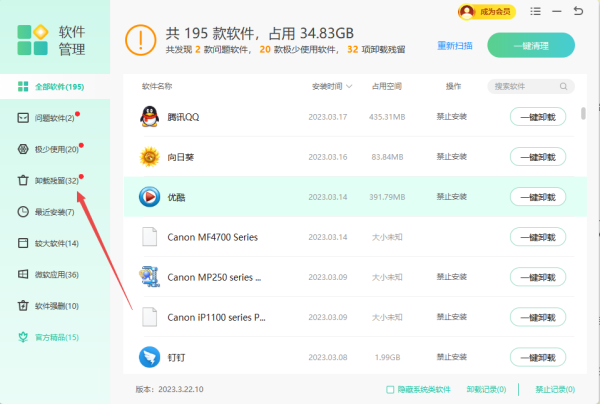Click the back arrow icon at top right
600x404 pixels.
pyautogui.click(x=578, y=11)
